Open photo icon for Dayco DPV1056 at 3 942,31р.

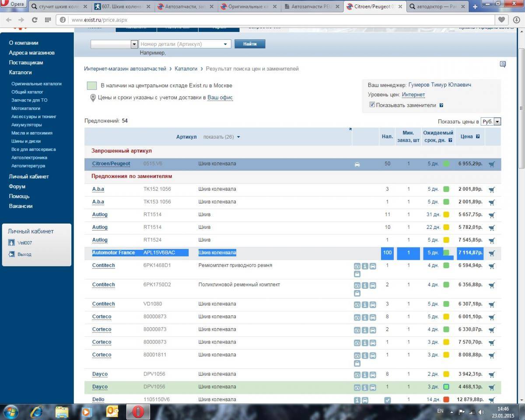(357, 375)
